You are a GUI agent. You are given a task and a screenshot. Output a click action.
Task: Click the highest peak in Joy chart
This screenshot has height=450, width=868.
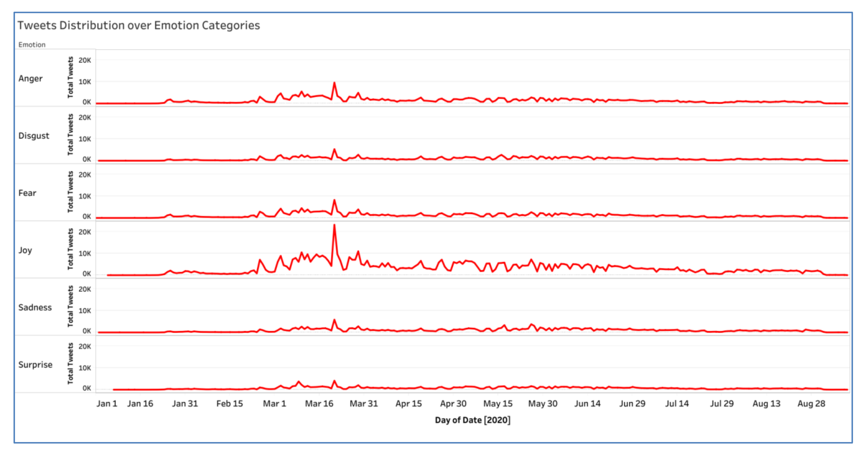pos(334,225)
